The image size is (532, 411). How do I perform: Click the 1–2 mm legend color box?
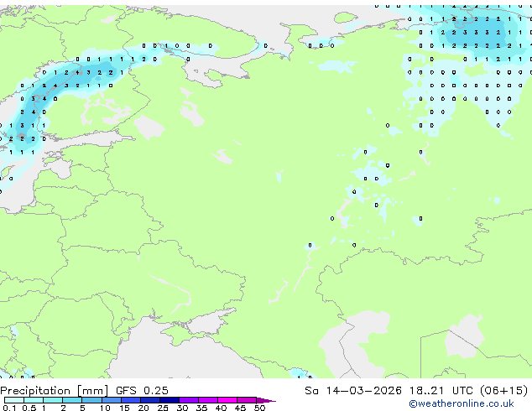[53, 400]
